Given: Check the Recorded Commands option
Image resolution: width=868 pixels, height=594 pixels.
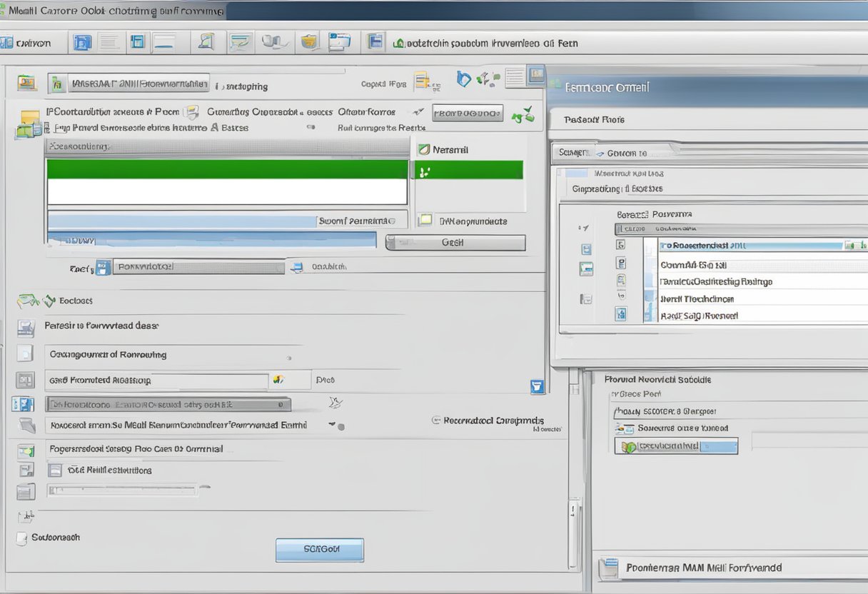Looking at the screenshot, I should pyautogui.click(x=438, y=421).
